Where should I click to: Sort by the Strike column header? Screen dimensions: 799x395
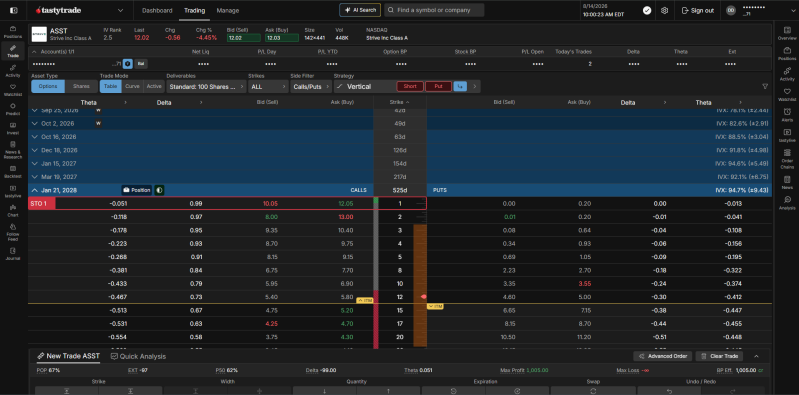(400, 102)
